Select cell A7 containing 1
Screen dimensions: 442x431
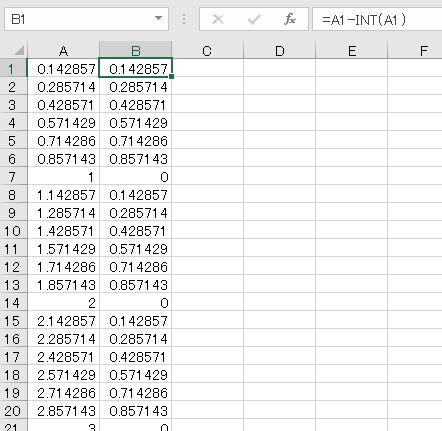pyautogui.click(x=63, y=177)
